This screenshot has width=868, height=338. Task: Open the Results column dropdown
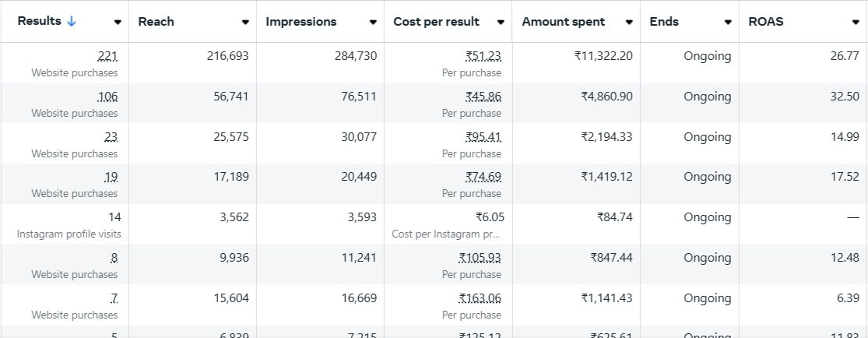click(118, 23)
